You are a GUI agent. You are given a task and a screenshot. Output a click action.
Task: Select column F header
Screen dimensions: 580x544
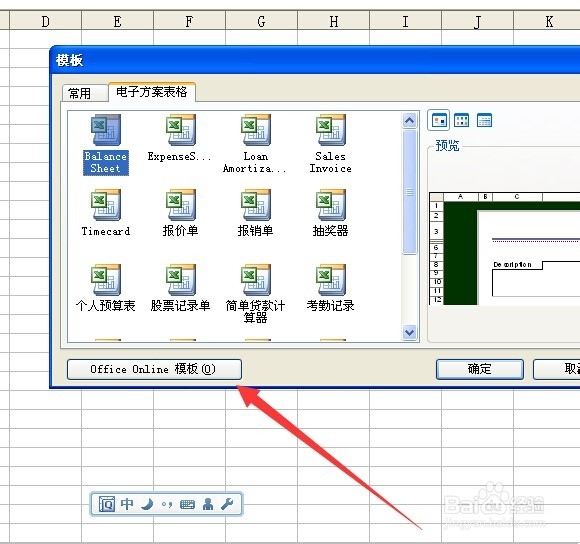pos(189,22)
